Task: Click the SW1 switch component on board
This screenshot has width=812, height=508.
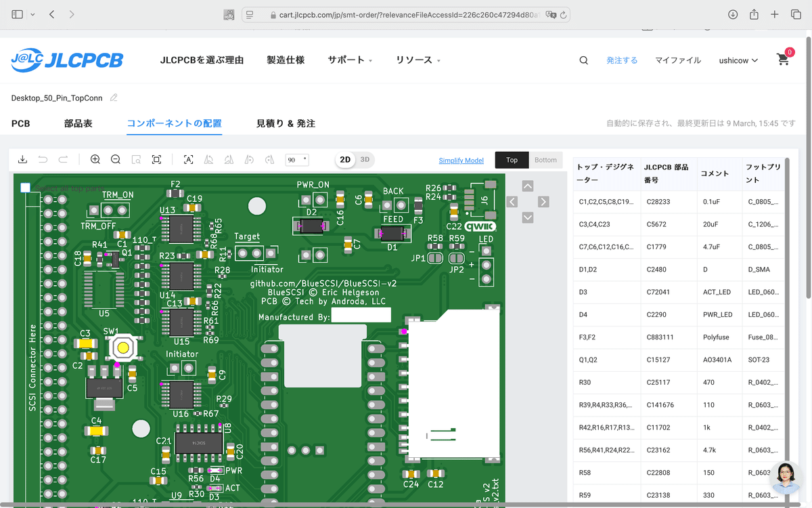Action: coord(123,347)
